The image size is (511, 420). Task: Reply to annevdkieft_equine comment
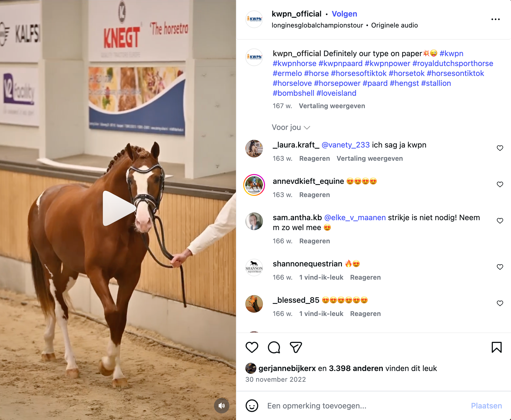point(314,195)
